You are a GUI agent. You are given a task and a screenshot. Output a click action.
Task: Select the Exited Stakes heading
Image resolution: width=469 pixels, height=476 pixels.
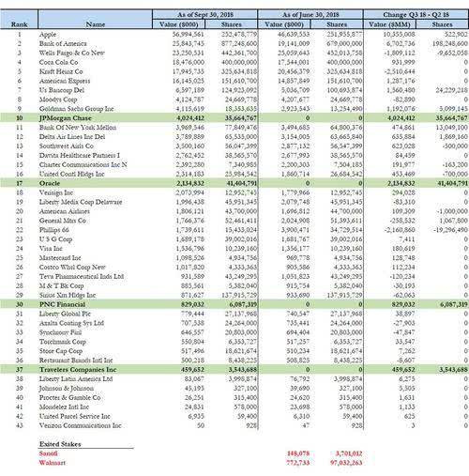pos(60,444)
